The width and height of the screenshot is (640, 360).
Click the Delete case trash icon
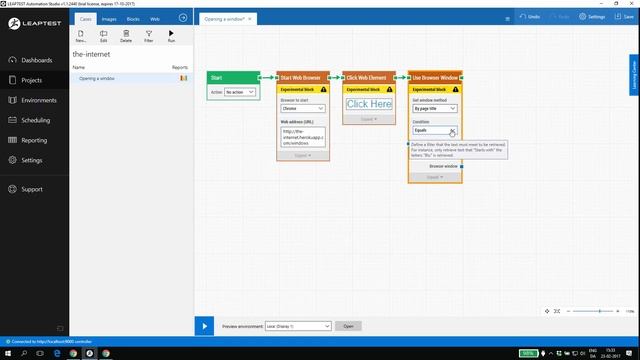point(126,36)
